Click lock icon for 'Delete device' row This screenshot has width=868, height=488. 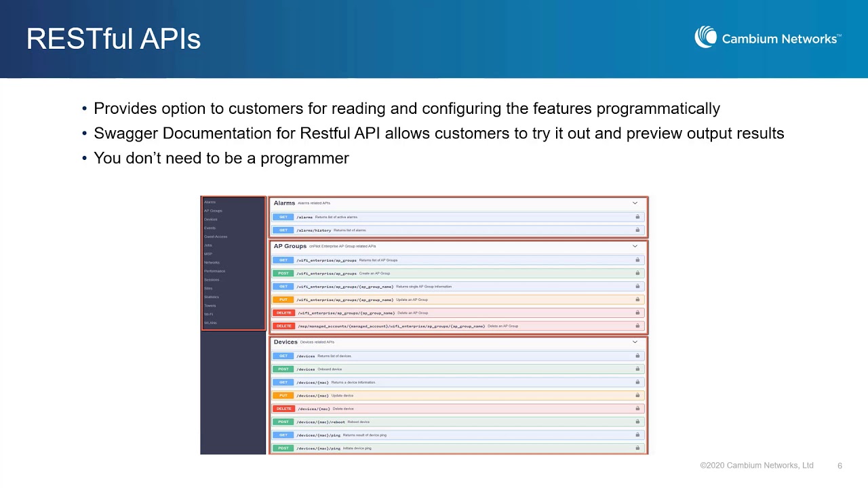pyautogui.click(x=637, y=409)
